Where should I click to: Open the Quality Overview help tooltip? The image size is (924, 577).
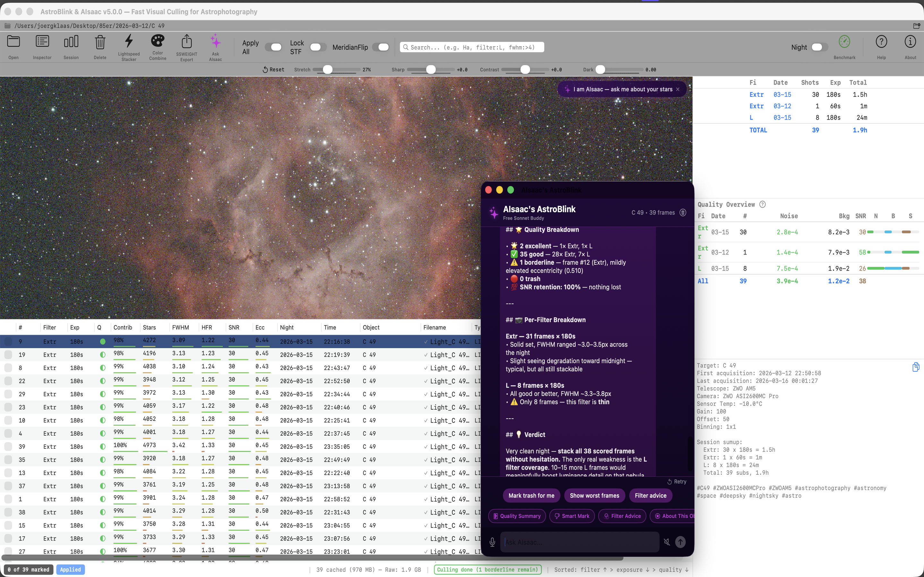pos(762,204)
